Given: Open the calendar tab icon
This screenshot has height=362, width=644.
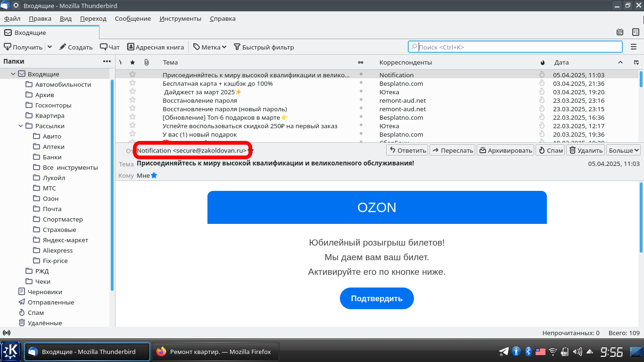Looking at the screenshot, I should [620, 32].
